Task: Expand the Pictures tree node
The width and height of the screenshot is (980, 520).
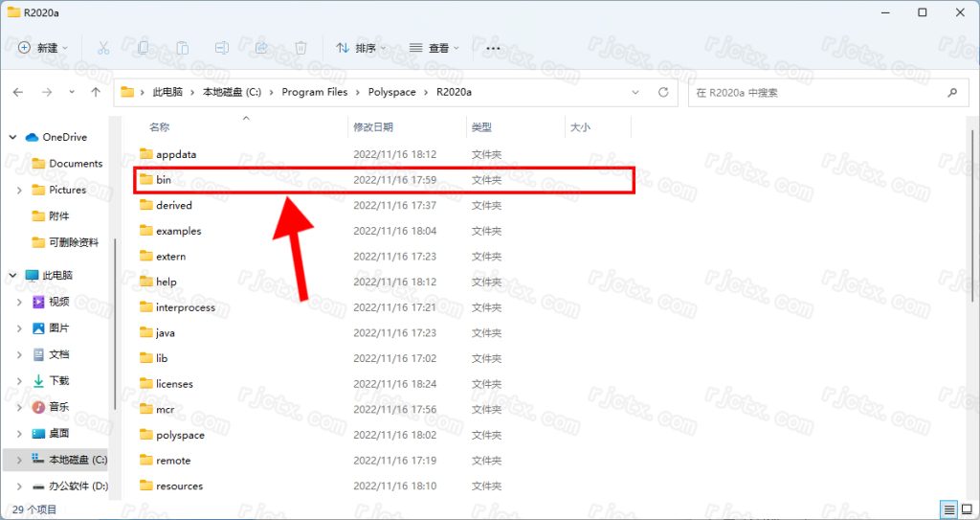Action: coord(20,191)
